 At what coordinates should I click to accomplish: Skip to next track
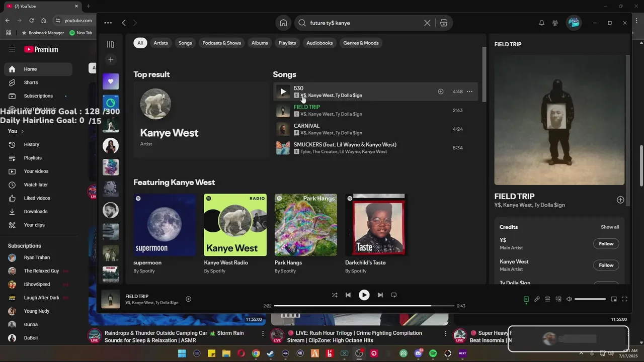click(380, 295)
